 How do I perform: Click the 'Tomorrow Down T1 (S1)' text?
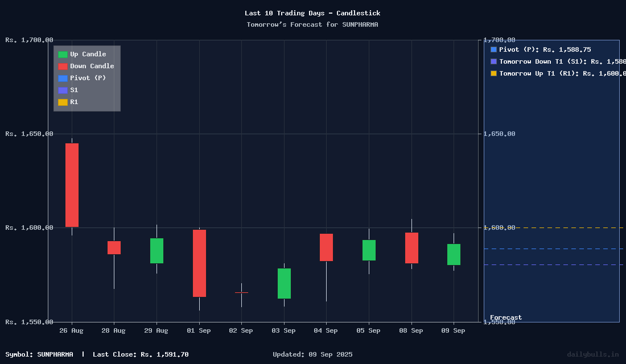pos(543,61)
